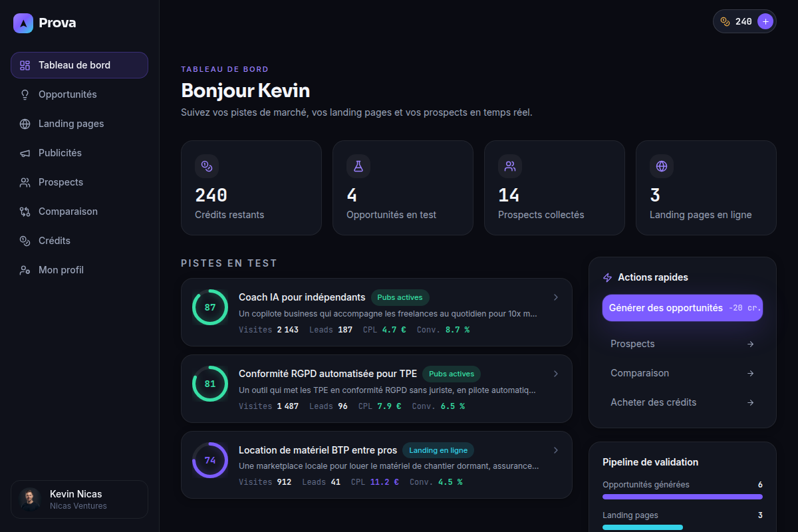
Task: Select Prospects in the sidebar menu
Action: [x=79, y=182]
